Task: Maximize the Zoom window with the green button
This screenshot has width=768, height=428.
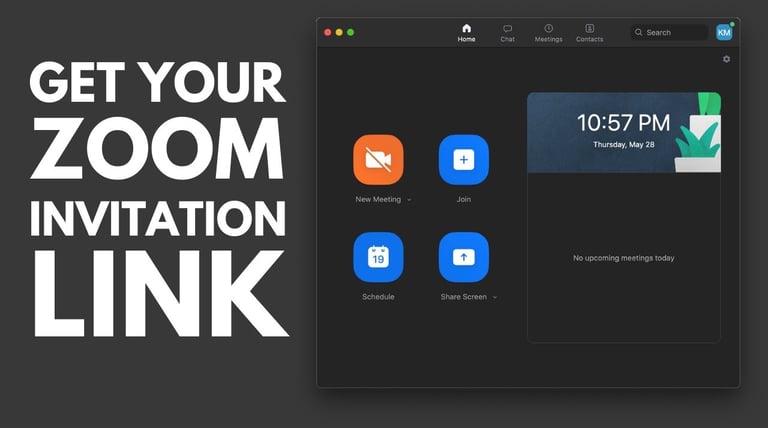Action: pos(350,32)
